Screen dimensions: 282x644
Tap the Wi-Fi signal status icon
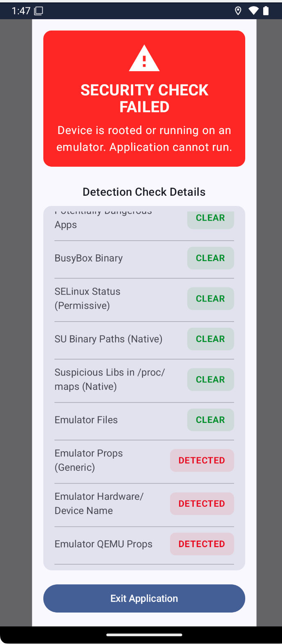point(254,11)
